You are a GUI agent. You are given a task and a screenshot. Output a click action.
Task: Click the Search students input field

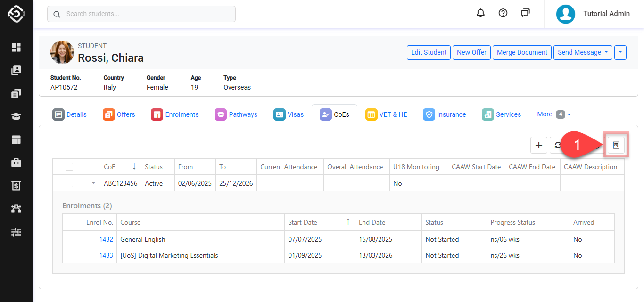click(141, 14)
